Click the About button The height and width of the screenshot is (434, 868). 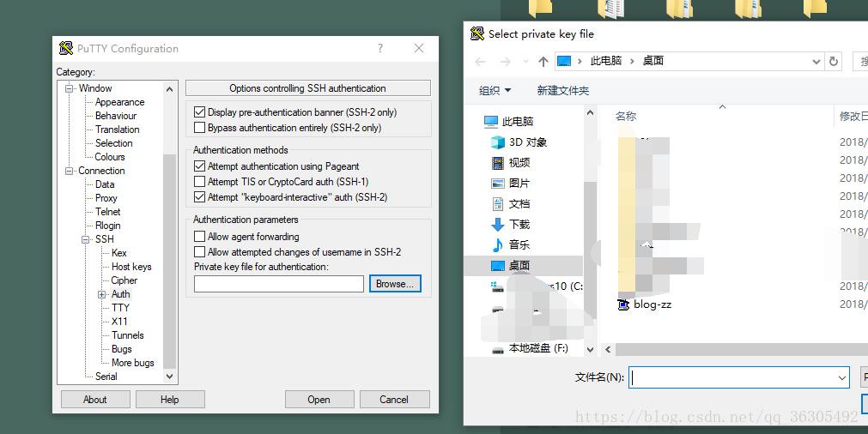pos(95,399)
